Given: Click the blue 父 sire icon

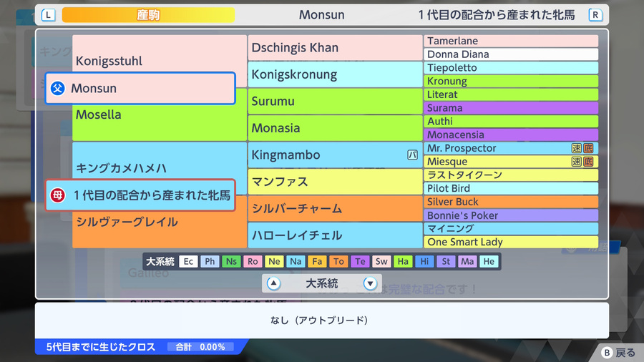Looking at the screenshot, I should click(x=58, y=88).
